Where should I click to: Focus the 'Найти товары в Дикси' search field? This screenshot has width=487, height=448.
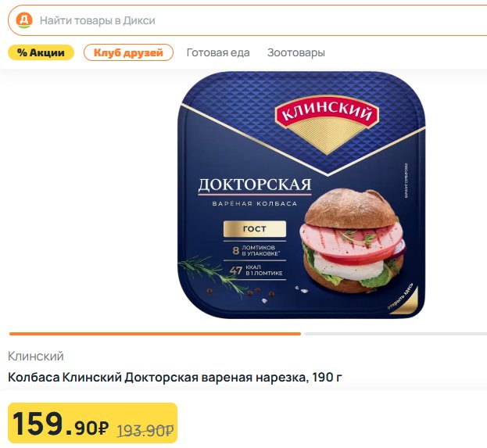pos(247,20)
